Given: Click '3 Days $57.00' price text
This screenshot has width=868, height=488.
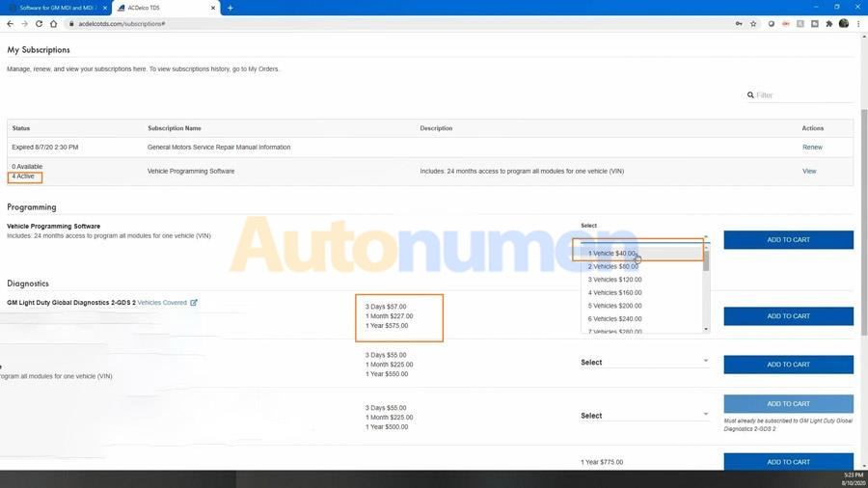Looking at the screenshot, I should (386, 307).
